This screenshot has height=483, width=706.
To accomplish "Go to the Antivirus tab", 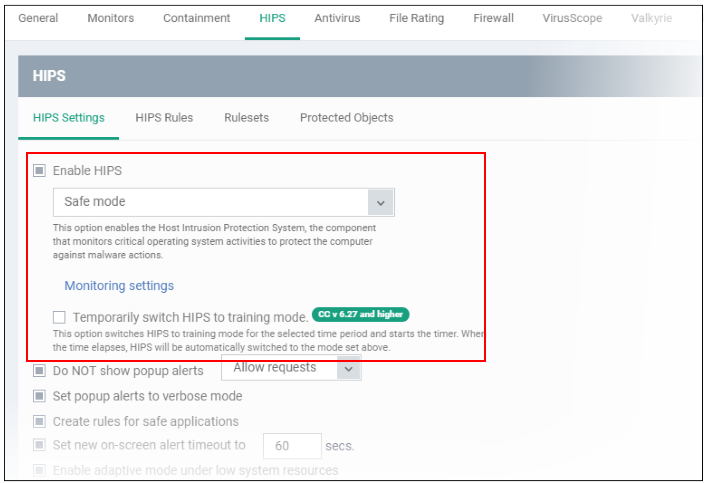I will [337, 18].
